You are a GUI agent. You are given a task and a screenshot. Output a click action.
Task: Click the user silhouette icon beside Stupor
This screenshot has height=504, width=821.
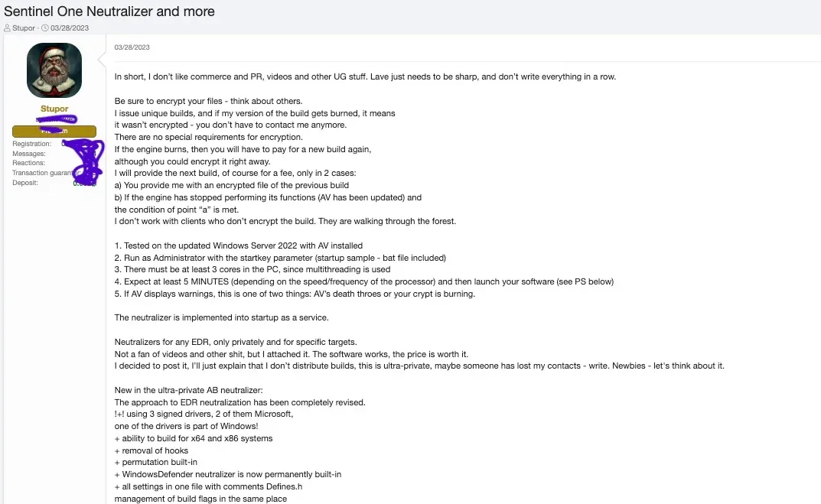tap(7, 28)
